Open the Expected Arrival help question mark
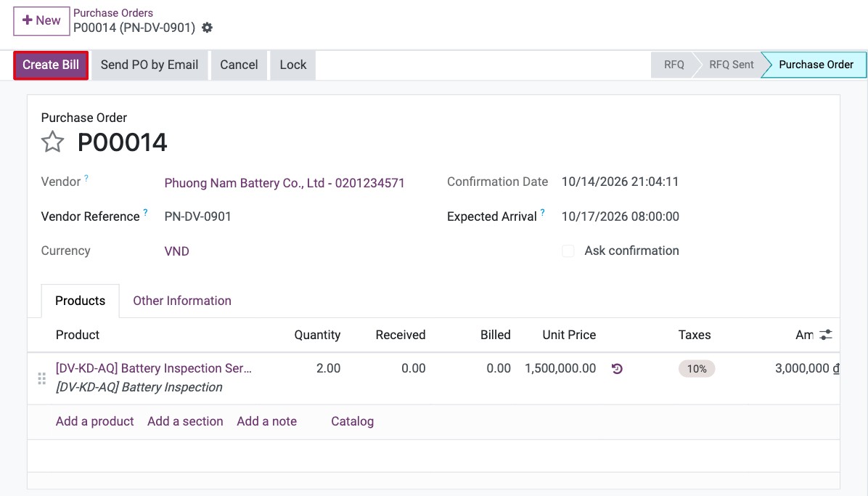This screenshot has height=496, width=868. click(x=543, y=212)
